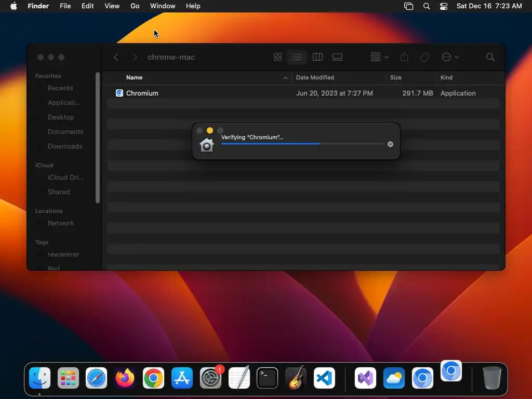Open GarageBand from the Dock
The image size is (532, 399).
(296, 377)
